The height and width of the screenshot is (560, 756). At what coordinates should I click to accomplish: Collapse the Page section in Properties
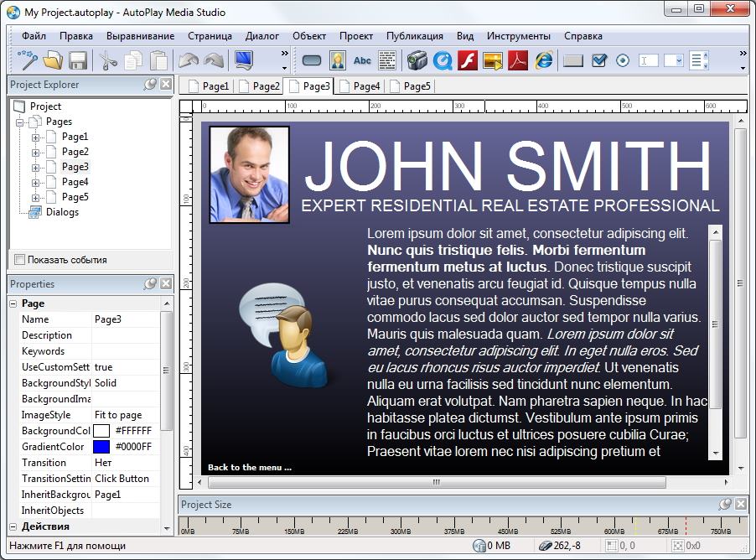click(x=14, y=303)
